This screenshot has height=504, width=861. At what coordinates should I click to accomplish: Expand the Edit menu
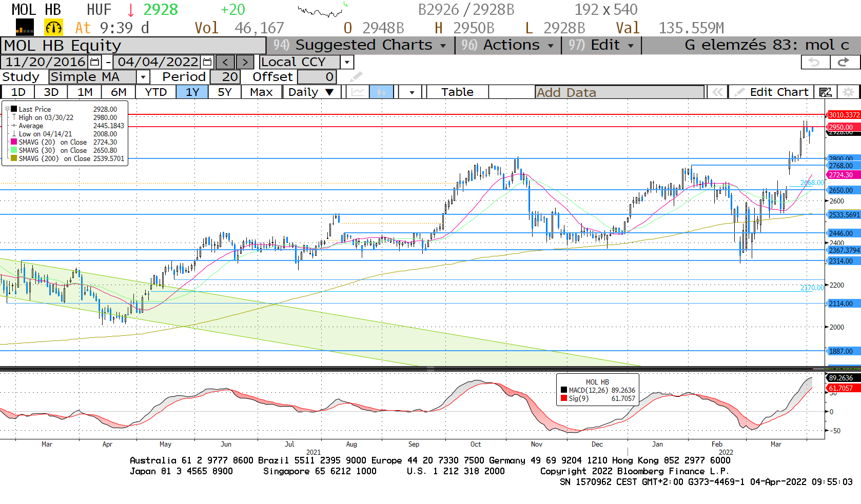[x=601, y=45]
